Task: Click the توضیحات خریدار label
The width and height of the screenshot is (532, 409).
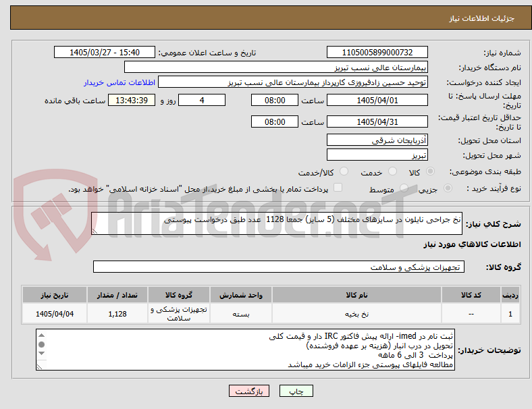Action: tap(489, 350)
